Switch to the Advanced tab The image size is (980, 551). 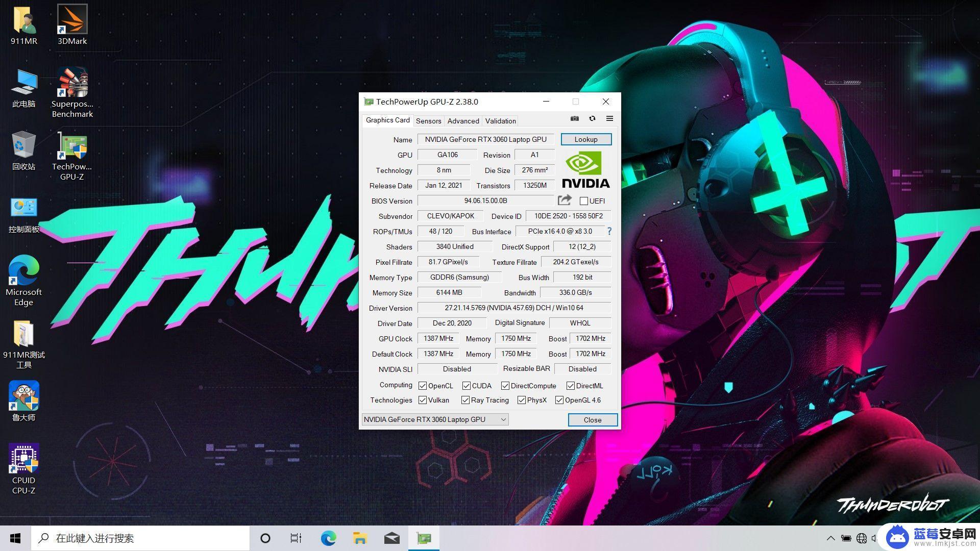463,121
